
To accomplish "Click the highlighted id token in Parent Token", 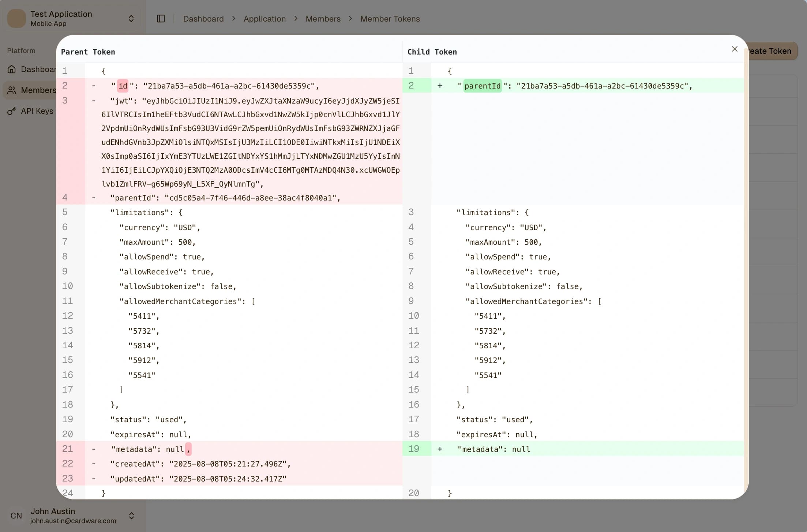I will coord(123,86).
